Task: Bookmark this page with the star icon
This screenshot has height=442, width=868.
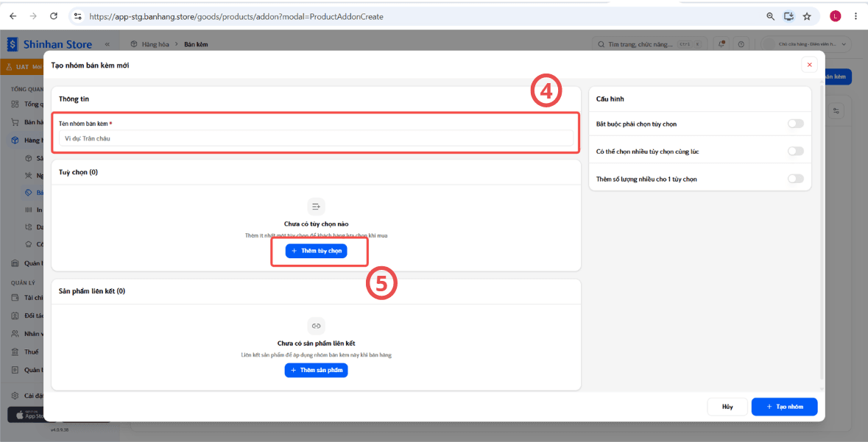Action: 807,17
